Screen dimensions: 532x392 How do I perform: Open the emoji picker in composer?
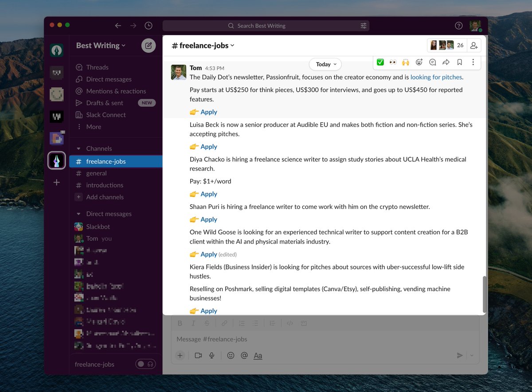tap(231, 355)
